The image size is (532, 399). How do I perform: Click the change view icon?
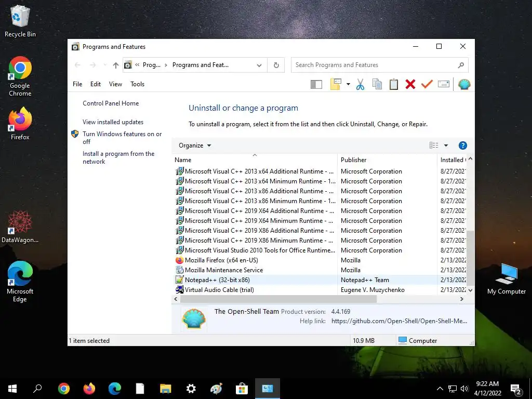tap(434, 145)
